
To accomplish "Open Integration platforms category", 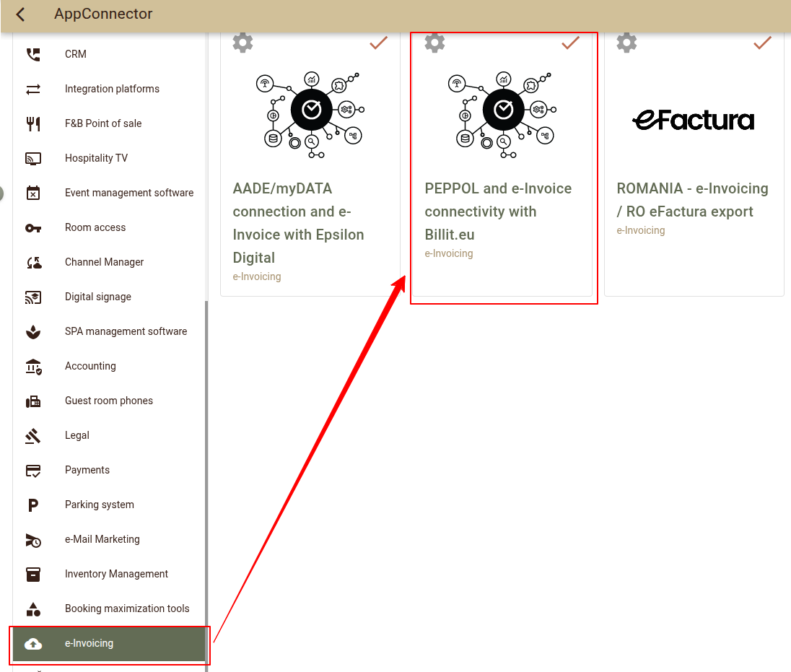I will [x=109, y=90].
